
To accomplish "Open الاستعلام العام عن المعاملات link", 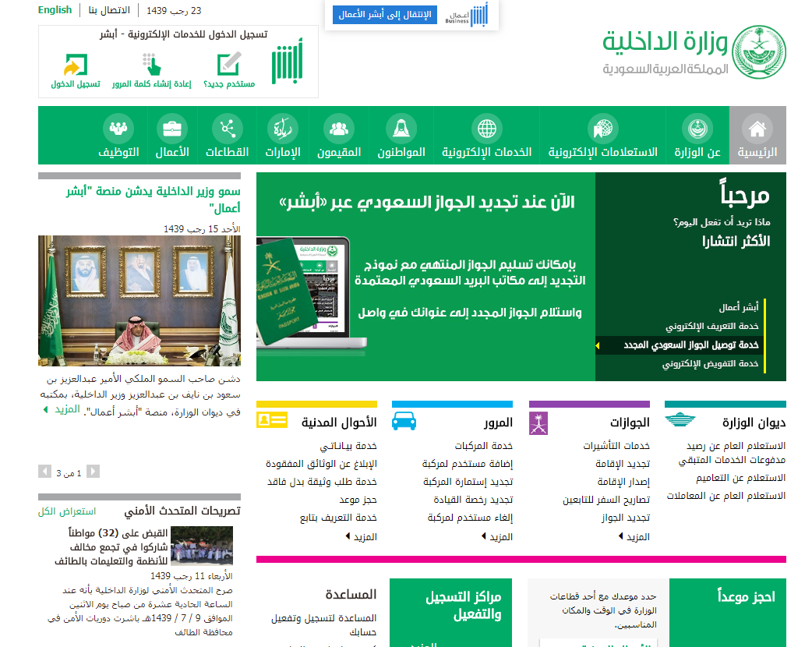I will (726, 496).
